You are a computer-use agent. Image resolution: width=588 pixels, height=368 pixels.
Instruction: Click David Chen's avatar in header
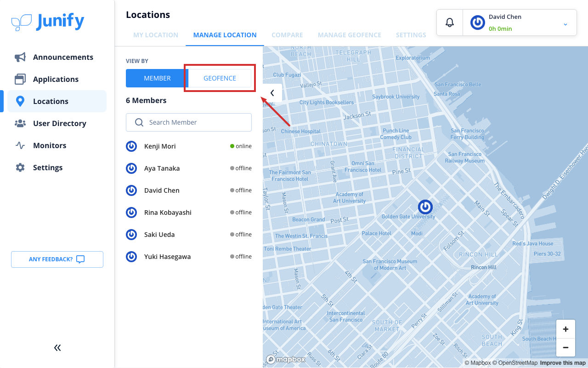(478, 23)
